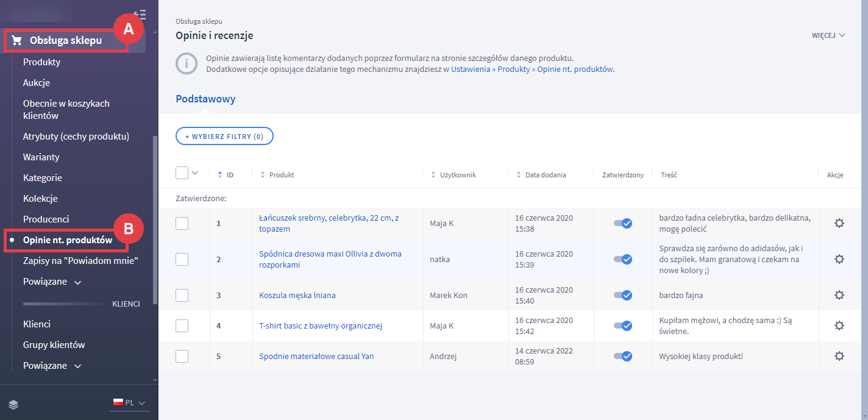Select Opinie nt. produktów menu item

point(68,240)
